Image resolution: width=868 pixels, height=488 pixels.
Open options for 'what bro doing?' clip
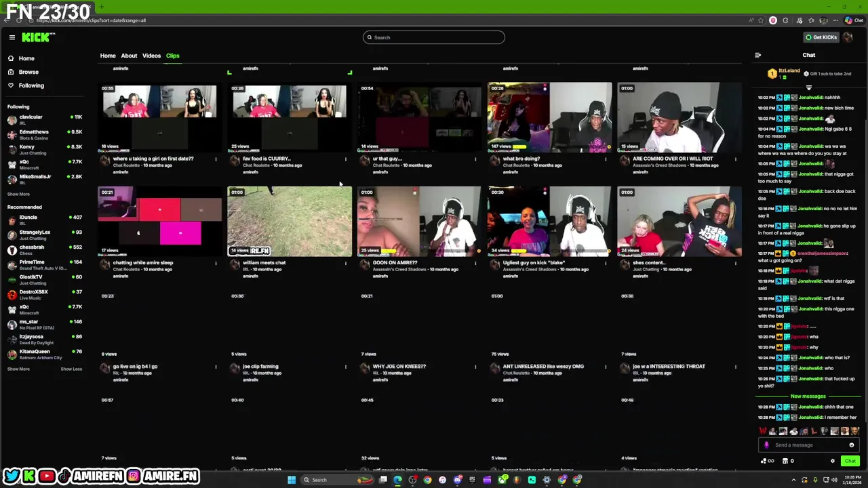[x=606, y=159]
